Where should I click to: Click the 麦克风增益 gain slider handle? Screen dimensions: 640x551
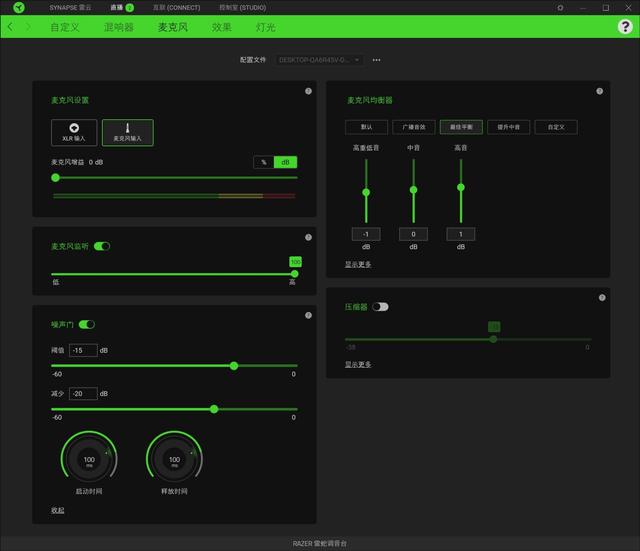pos(55,177)
